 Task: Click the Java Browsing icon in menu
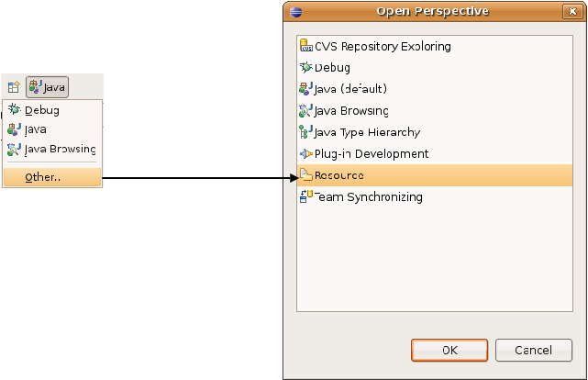pyautogui.click(x=14, y=149)
